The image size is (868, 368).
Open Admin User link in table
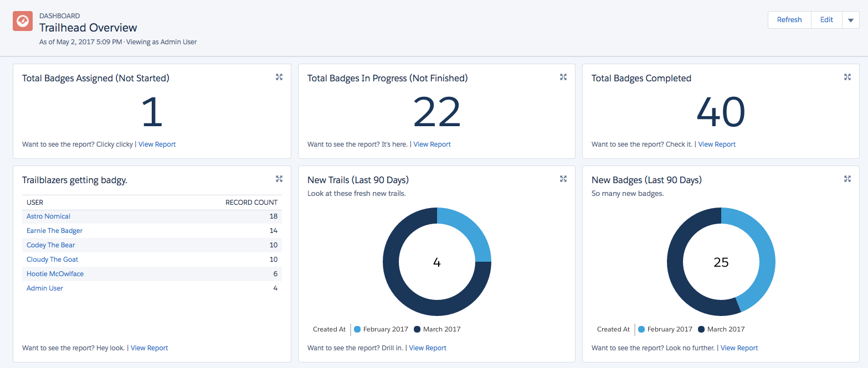45,288
